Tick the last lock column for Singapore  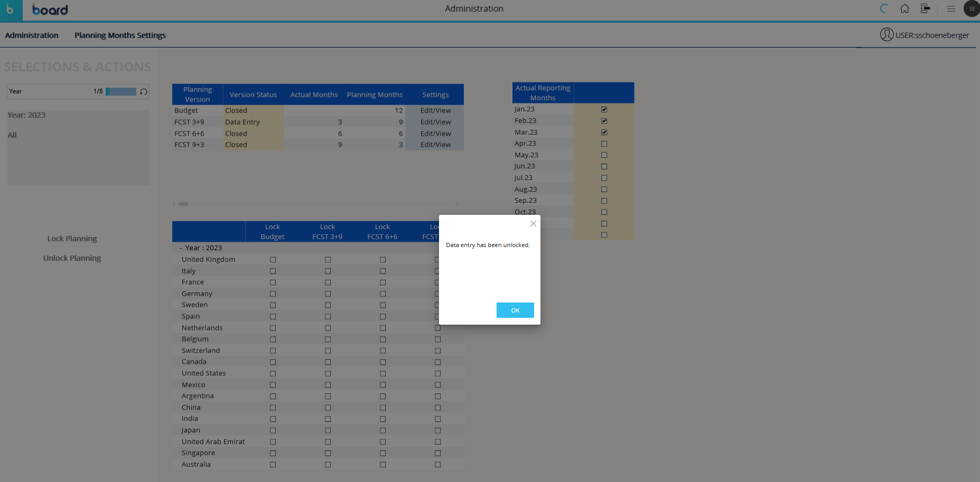(x=437, y=453)
